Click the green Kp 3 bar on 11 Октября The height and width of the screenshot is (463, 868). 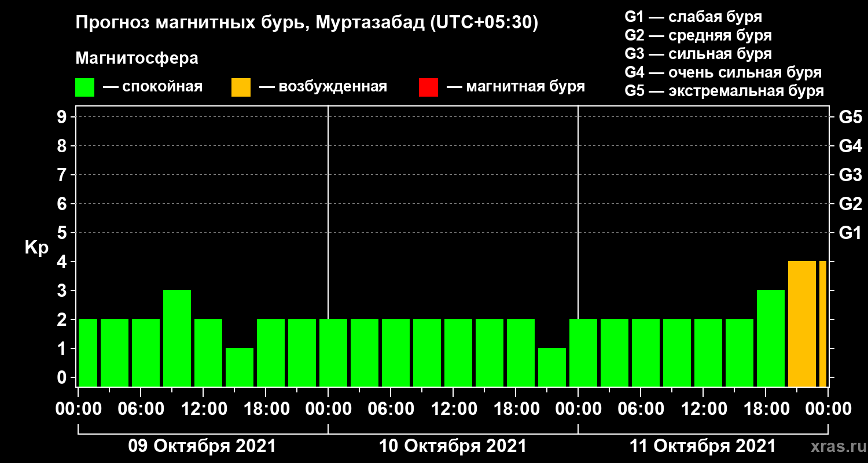pos(771,339)
